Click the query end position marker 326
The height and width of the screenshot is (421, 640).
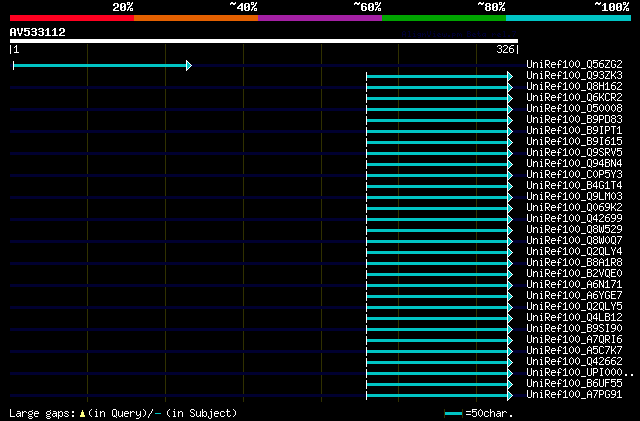click(x=507, y=49)
